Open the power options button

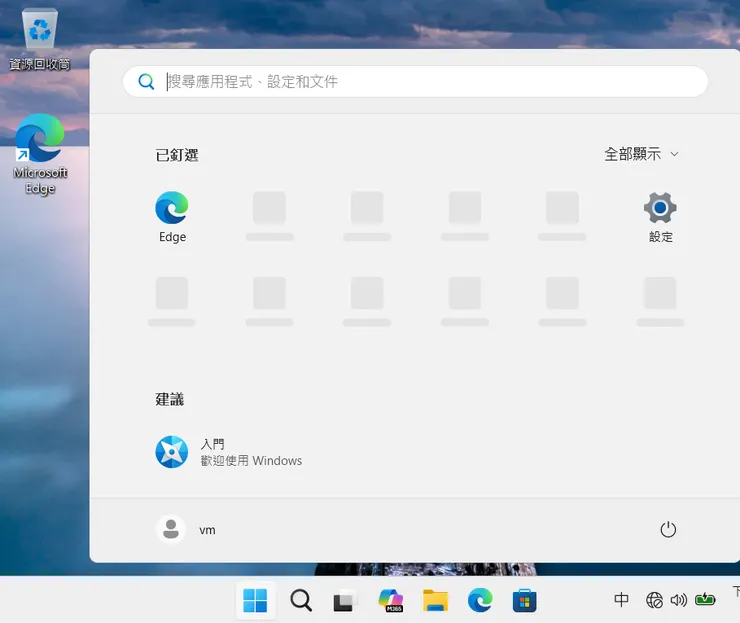click(x=668, y=530)
